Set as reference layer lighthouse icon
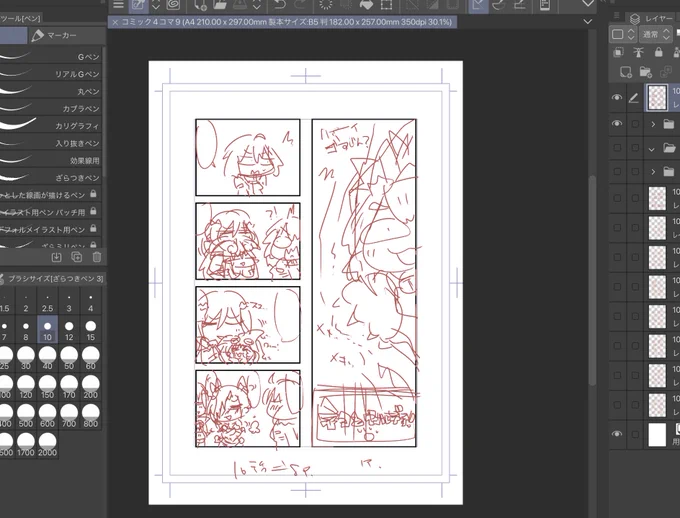The width and height of the screenshot is (680, 518). point(638,52)
